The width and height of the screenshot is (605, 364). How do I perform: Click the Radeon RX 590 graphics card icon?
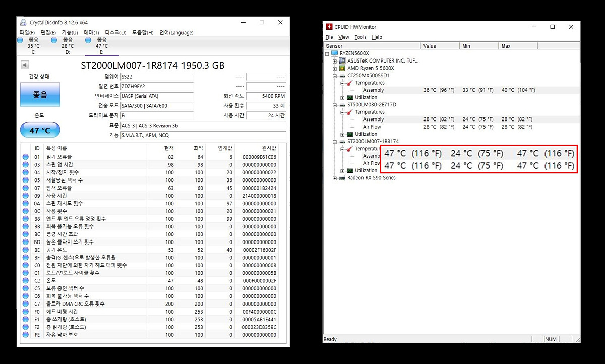pos(342,178)
